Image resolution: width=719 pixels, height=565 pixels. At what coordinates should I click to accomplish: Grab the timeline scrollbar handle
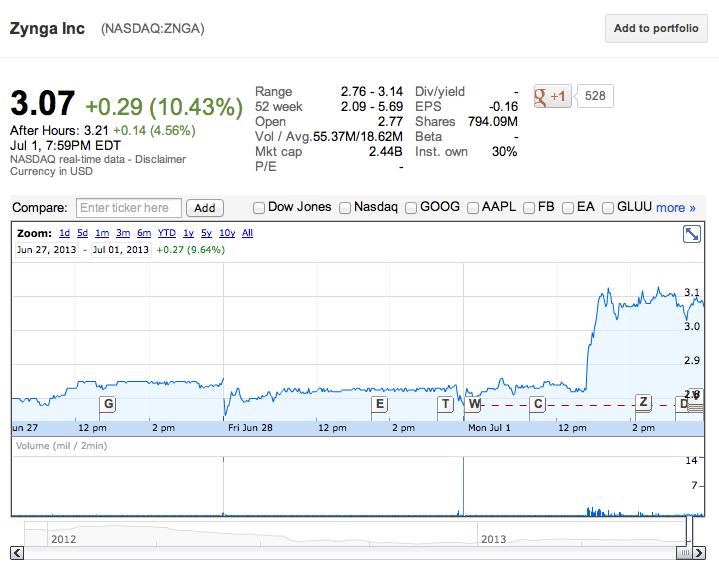coord(685,553)
